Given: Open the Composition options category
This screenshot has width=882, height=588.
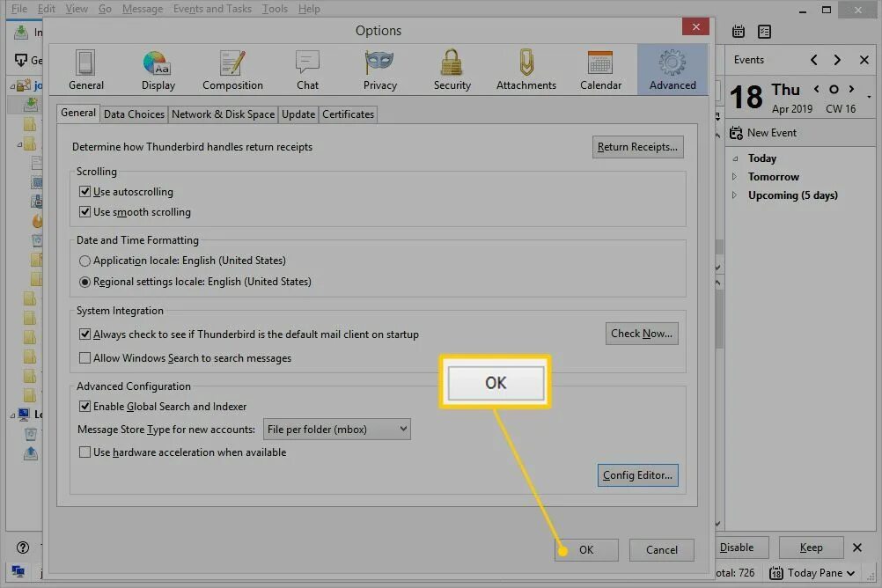Looking at the screenshot, I should [x=232, y=70].
